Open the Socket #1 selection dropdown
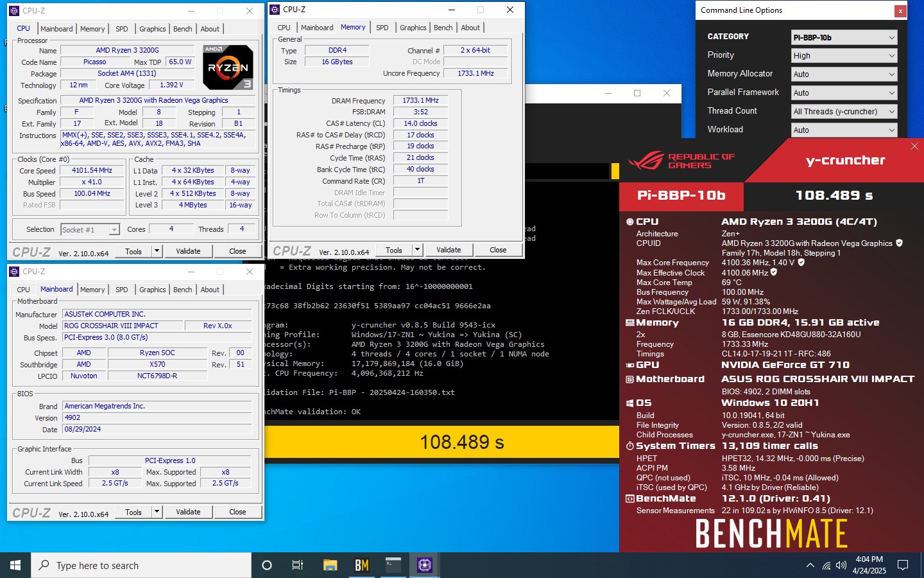 90,230
